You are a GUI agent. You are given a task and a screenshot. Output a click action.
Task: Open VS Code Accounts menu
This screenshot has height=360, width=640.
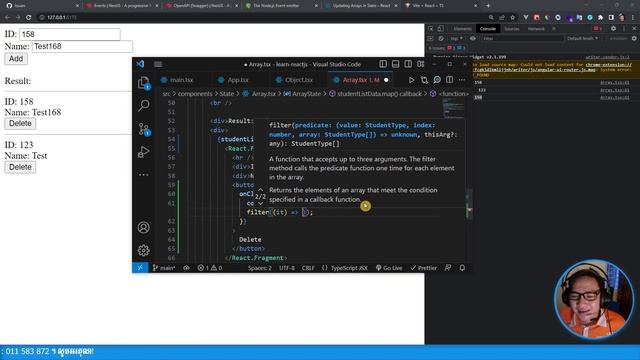[143, 227]
